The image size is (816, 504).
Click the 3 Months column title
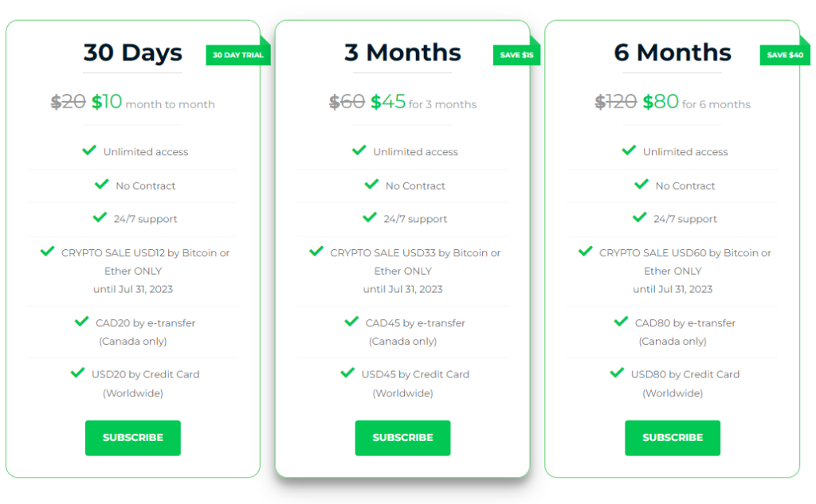point(402,53)
